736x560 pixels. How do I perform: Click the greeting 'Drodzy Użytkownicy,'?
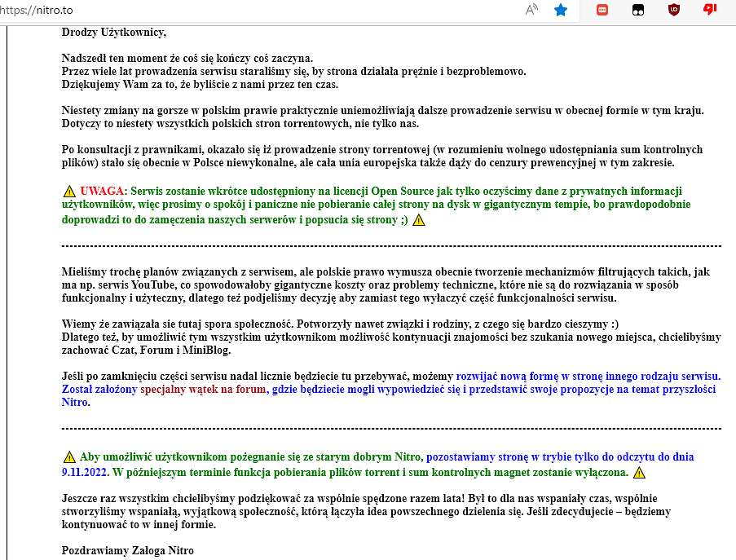[x=114, y=33]
